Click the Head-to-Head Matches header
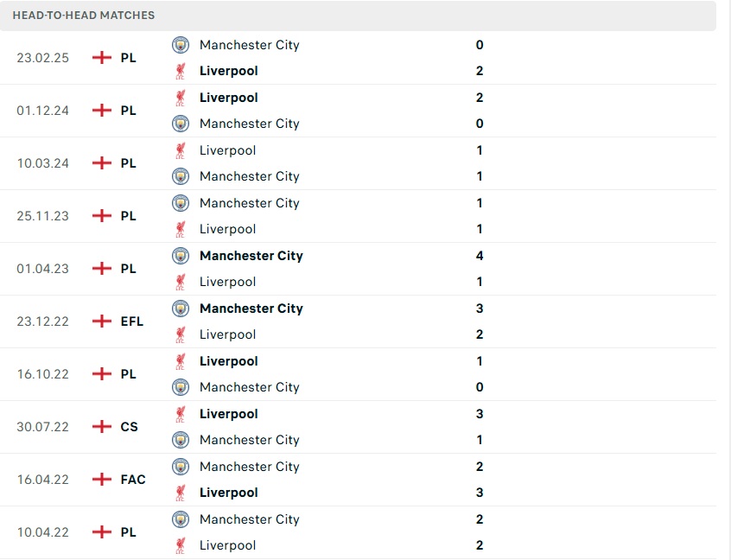Viewport: 731px width, 560px height. click(84, 16)
